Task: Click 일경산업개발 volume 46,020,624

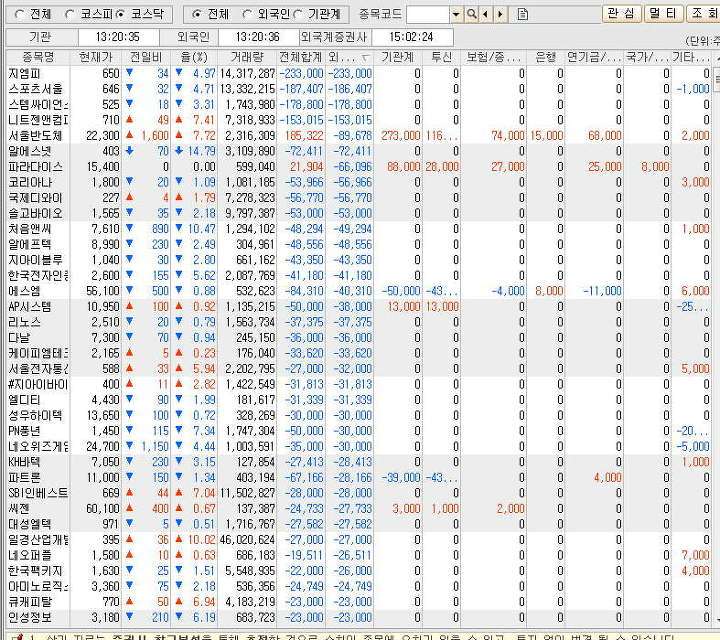Action: point(247,540)
